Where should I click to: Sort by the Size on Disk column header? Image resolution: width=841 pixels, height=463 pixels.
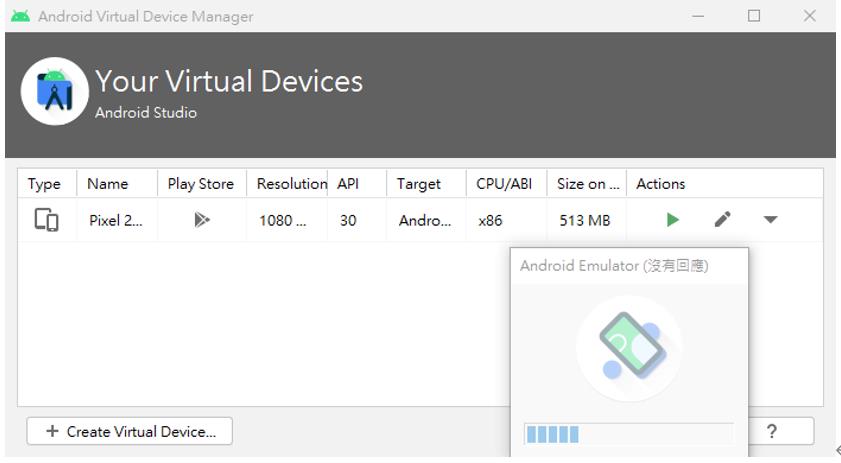(588, 184)
